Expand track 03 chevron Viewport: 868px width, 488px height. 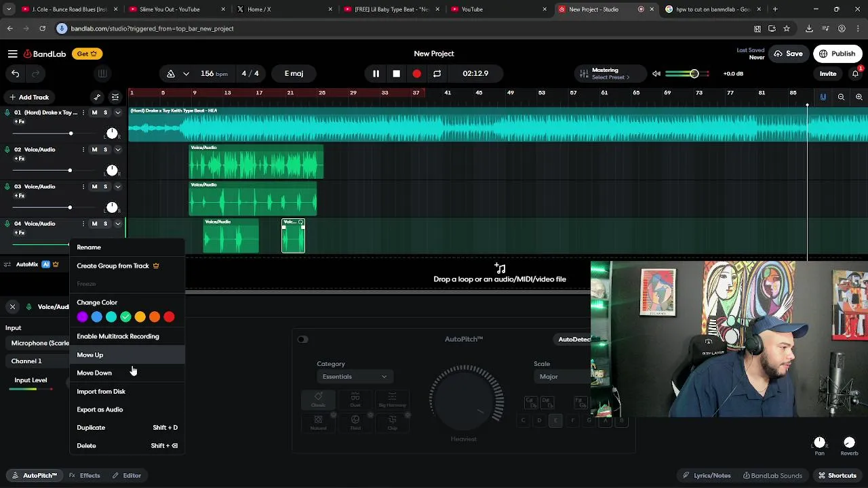(117, 186)
